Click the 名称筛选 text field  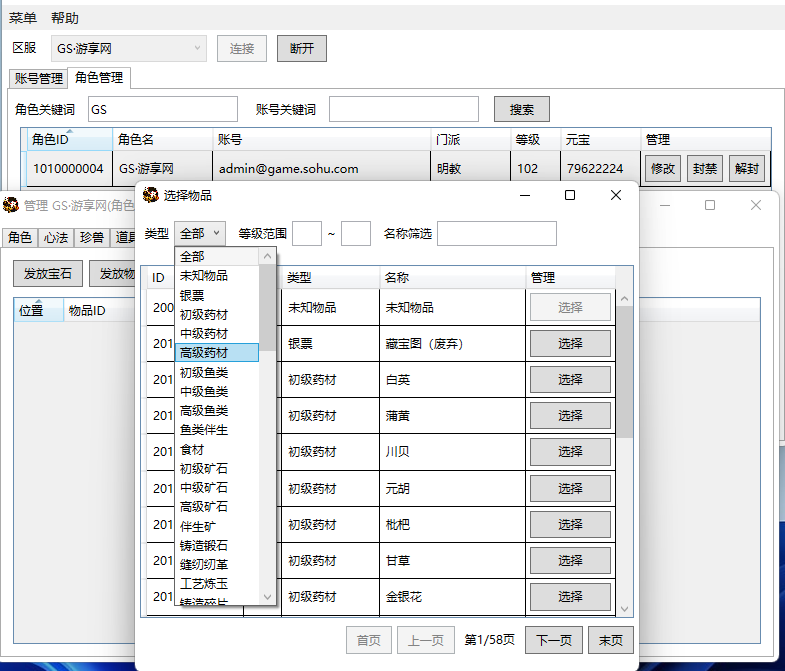click(x=496, y=233)
